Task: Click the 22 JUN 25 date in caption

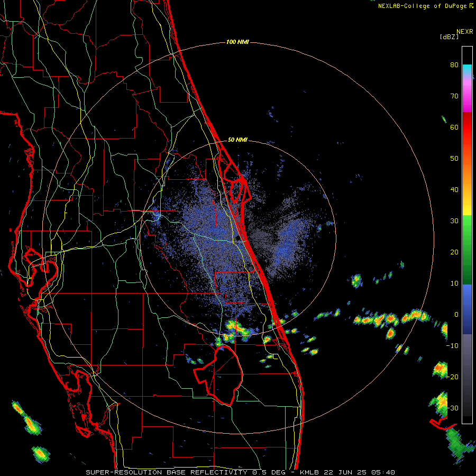Action: tap(346, 472)
